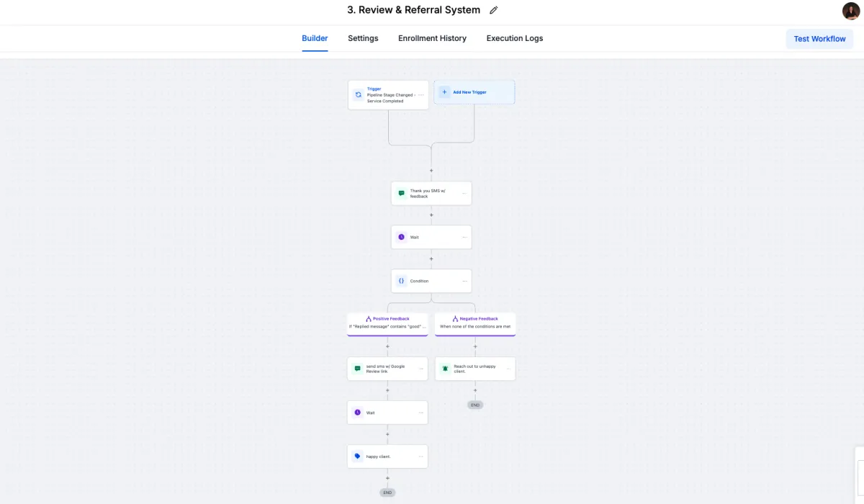The image size is (864, 504).
Task: Click the tag icon on happy client step
Action: 357,456
